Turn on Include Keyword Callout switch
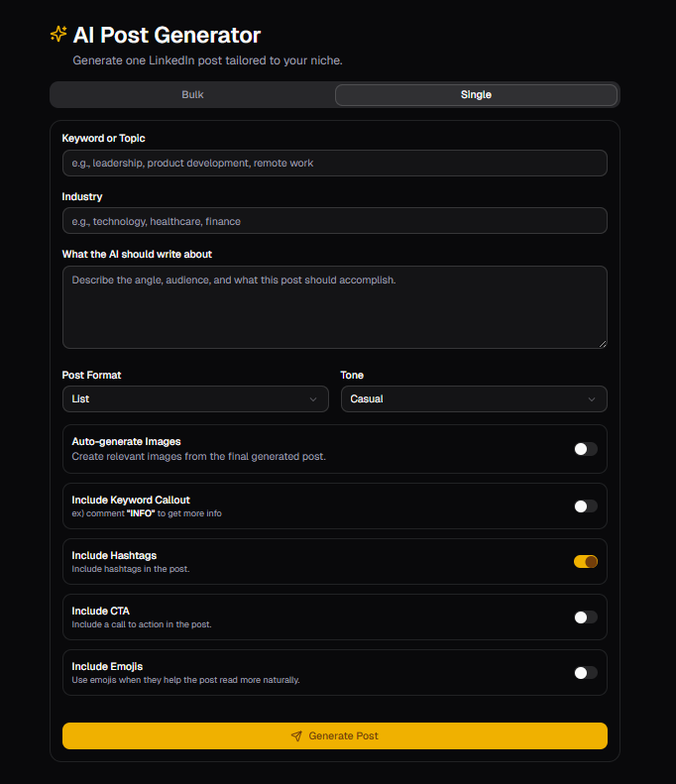 pyautogui.click(x=585, y=506)
